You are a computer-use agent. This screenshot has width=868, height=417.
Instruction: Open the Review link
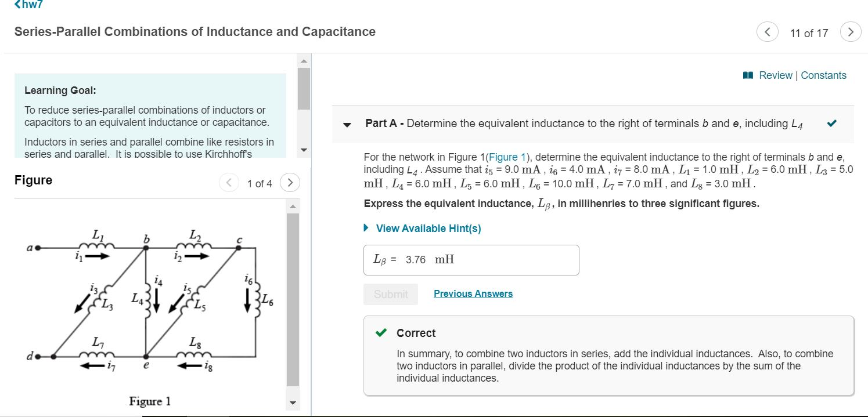click(776, 75)
